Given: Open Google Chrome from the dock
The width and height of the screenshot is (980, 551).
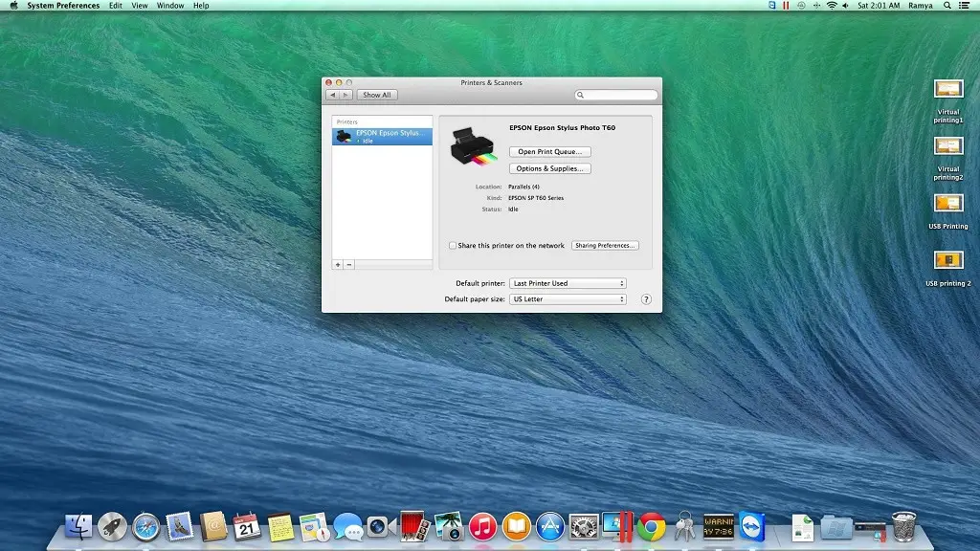Looking at the screenshot, I should pos(652,525).
